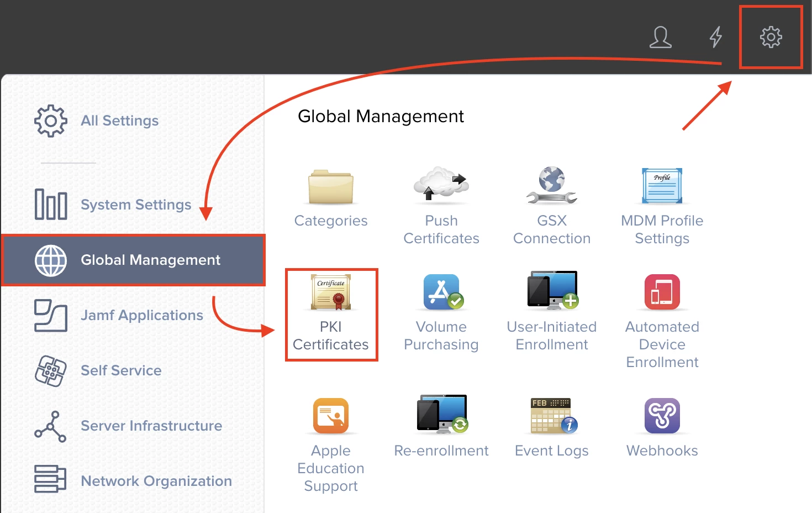Viewport: 812px width, 513px height.
Task: Click the Self Service icon
Action: (x=51, y=370)
